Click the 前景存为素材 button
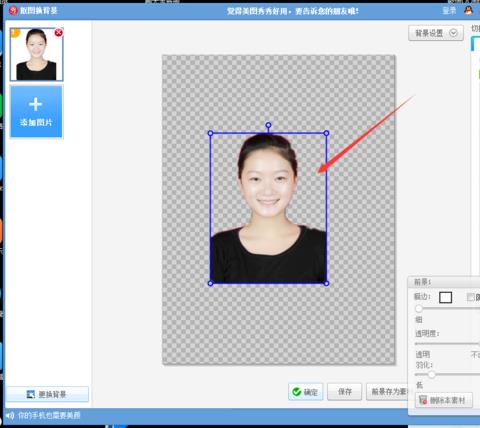The image size is (480, 428). 387,392
